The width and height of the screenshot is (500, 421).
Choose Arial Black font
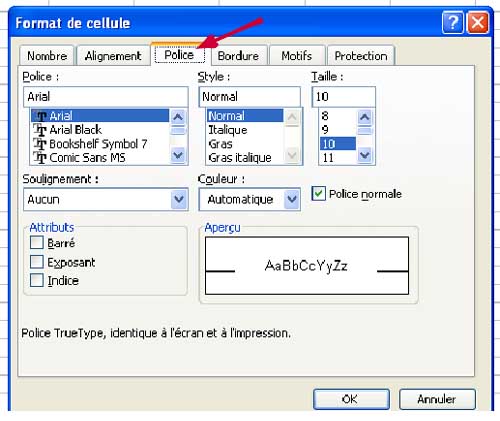100,130
